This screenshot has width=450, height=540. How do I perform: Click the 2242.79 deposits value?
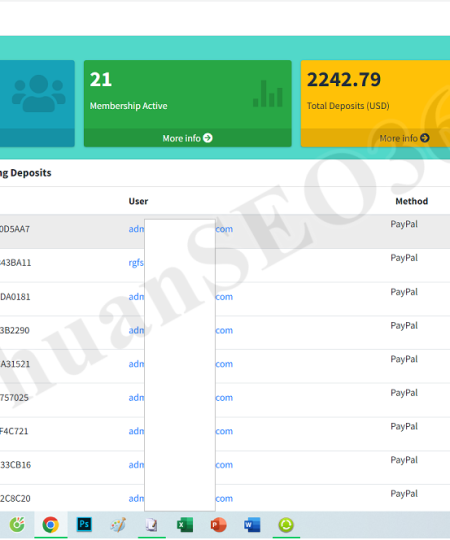click(344, 80)
